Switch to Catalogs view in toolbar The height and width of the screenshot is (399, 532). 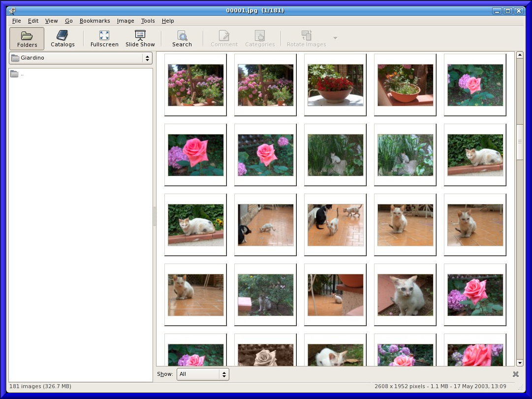pos(63,38)
